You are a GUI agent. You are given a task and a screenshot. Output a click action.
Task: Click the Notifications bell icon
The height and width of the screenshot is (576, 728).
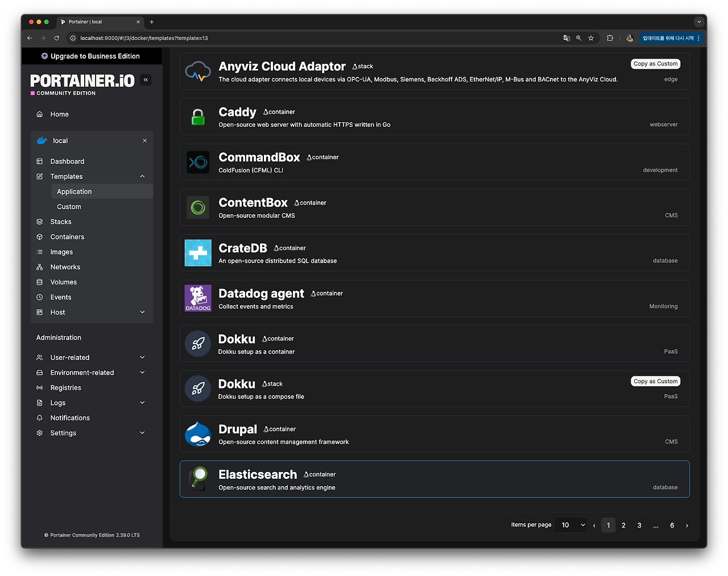pos(40,418)
